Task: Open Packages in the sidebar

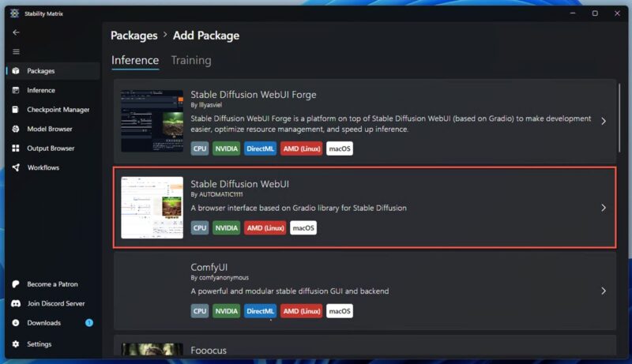Action: tap(53, 71)
